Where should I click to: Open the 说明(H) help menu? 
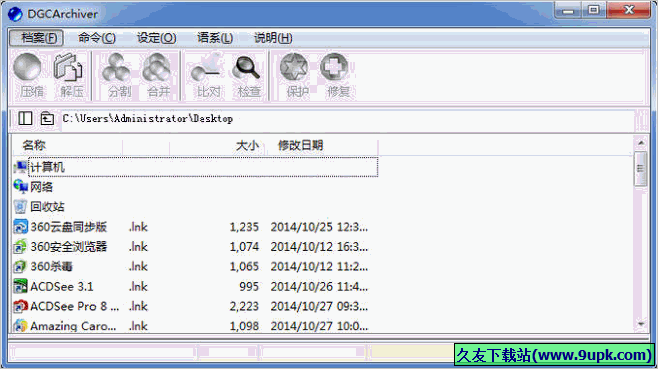(x=273, y=38)
